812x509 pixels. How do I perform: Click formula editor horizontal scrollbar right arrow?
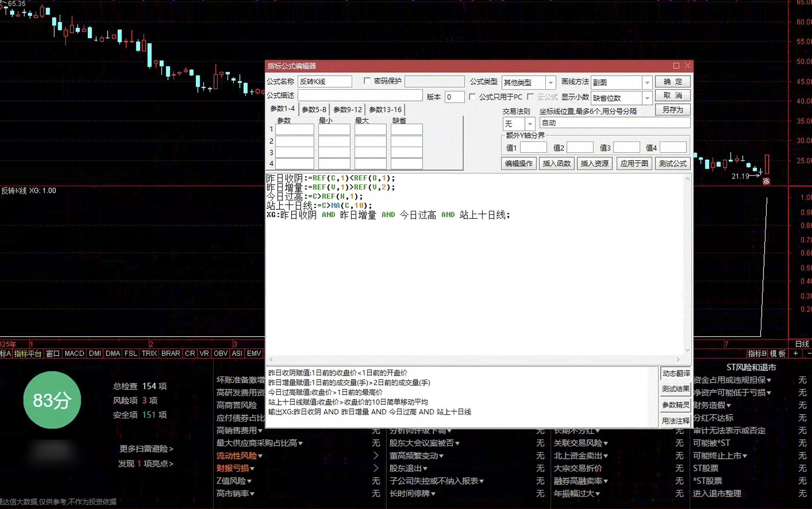click(678, 359)
